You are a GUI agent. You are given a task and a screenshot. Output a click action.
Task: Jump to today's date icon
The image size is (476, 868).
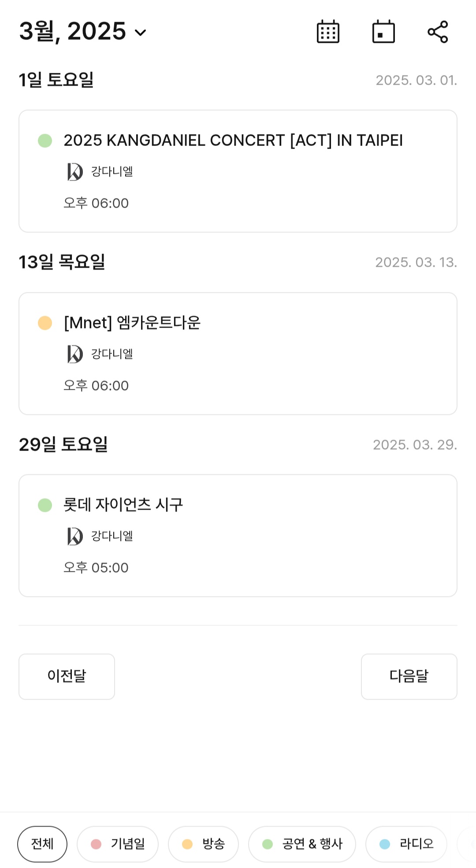tap(383, 32)
